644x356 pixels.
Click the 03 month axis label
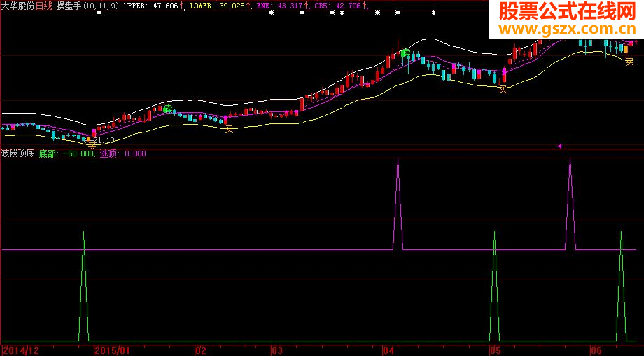pos(277,350)
